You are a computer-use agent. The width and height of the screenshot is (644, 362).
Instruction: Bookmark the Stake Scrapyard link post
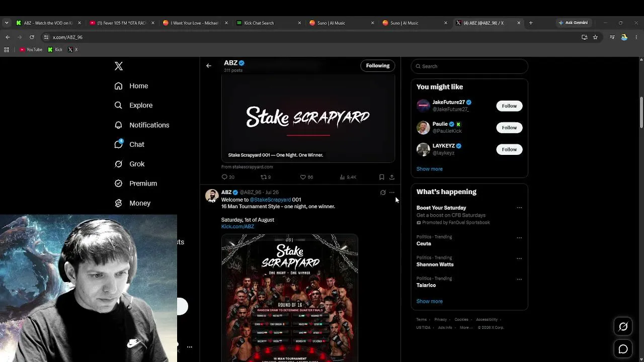[x=382, y=177]
